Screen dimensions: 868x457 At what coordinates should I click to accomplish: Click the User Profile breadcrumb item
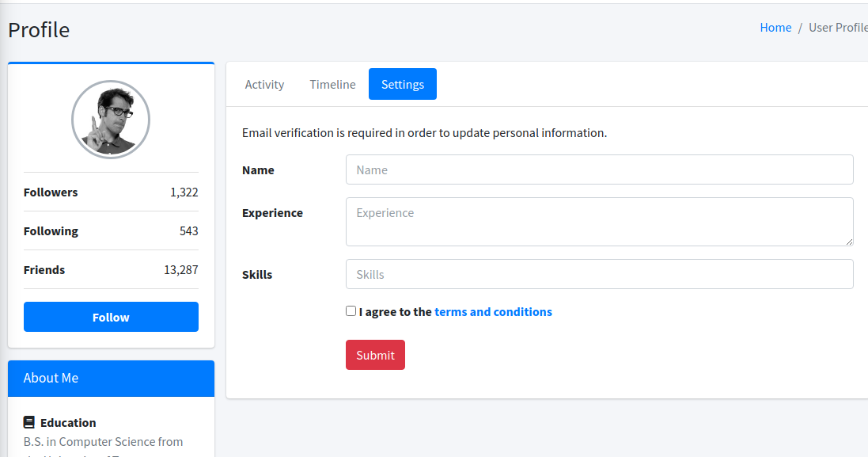[837, 28]
